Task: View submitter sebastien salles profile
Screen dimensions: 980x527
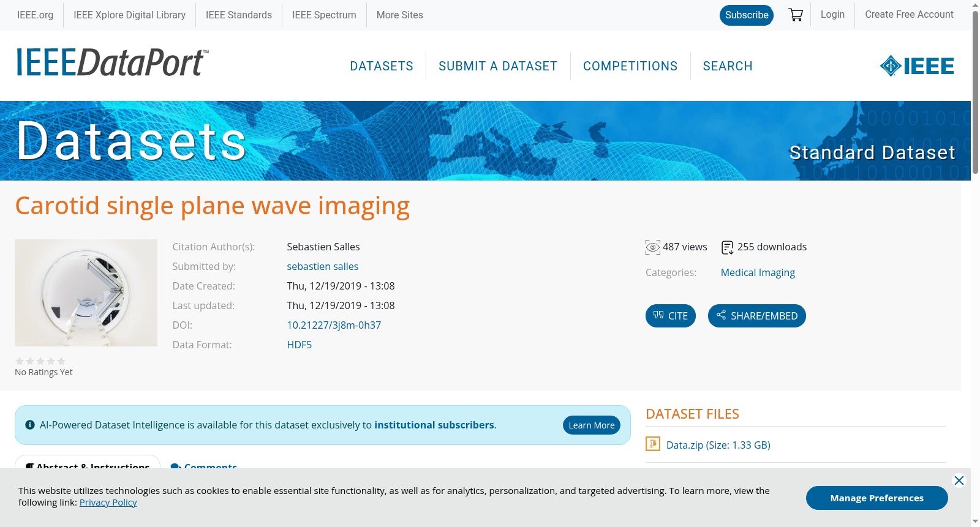Action: [323, 266]
